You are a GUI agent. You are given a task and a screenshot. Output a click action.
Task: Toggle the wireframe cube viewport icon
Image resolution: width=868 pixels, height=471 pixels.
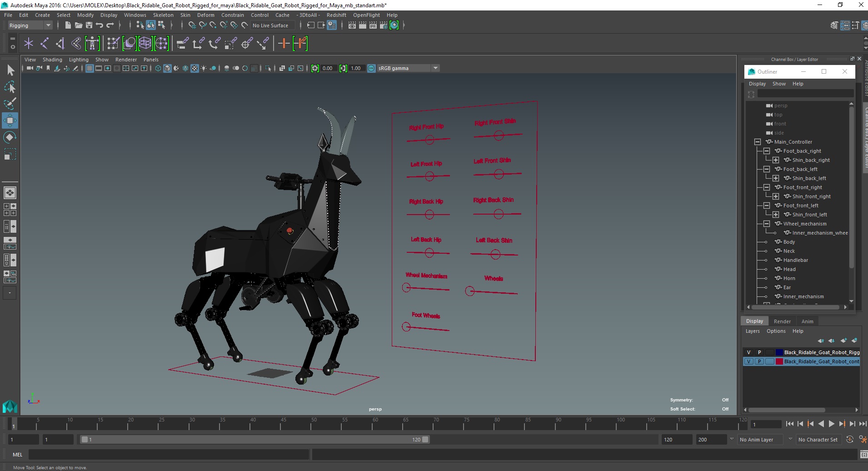coord(158,68)
